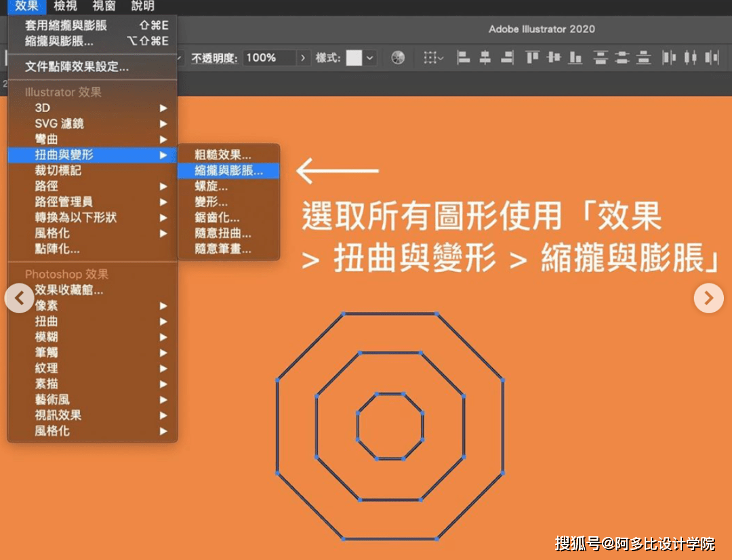Select the horizontal align center icon
732x560 pixels.
(484, 58)
